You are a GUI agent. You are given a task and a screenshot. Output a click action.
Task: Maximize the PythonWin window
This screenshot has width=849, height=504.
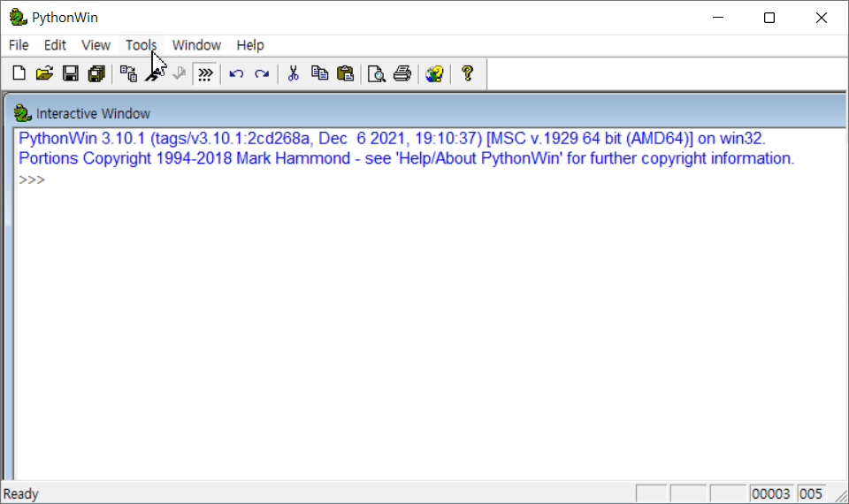769,18
